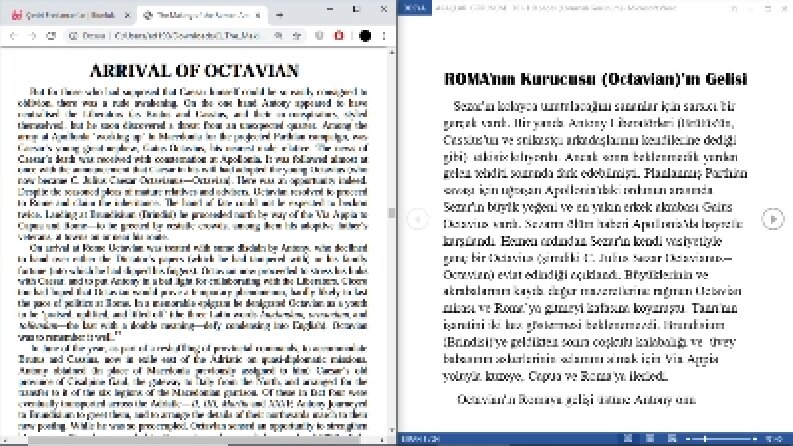Viewport: 793px width, 446px height.
Task: Open the grey extension icon in Chrome's toolbar
Action: point(319,35)
